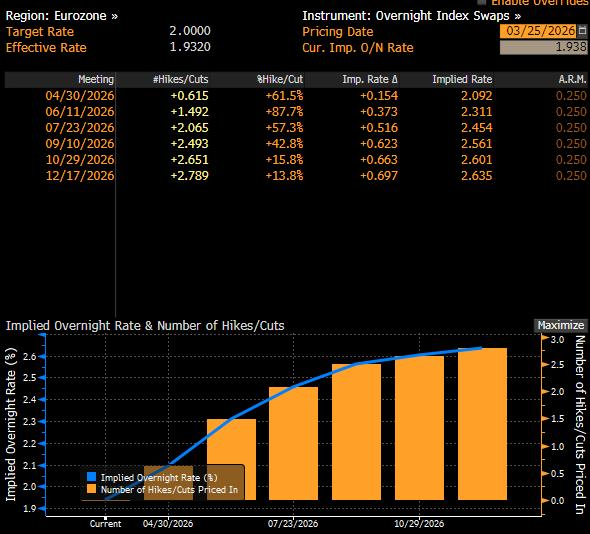Click the Effective Rate label
Viewport: 590px width, 534px height.
tap(46, 48)
